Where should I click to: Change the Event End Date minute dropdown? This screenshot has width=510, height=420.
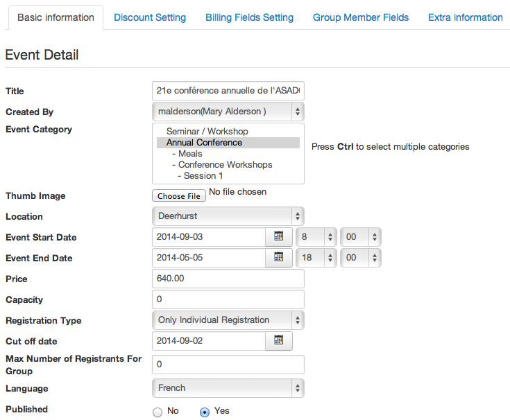point(360,258)
